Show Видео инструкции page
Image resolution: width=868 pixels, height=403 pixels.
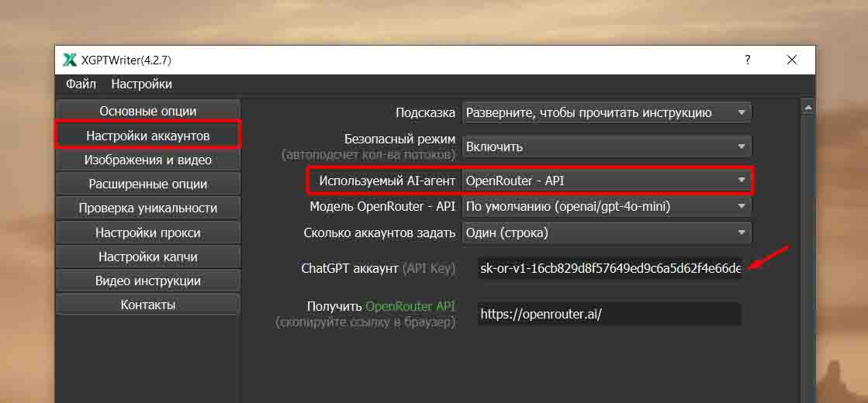pos(148,281)
